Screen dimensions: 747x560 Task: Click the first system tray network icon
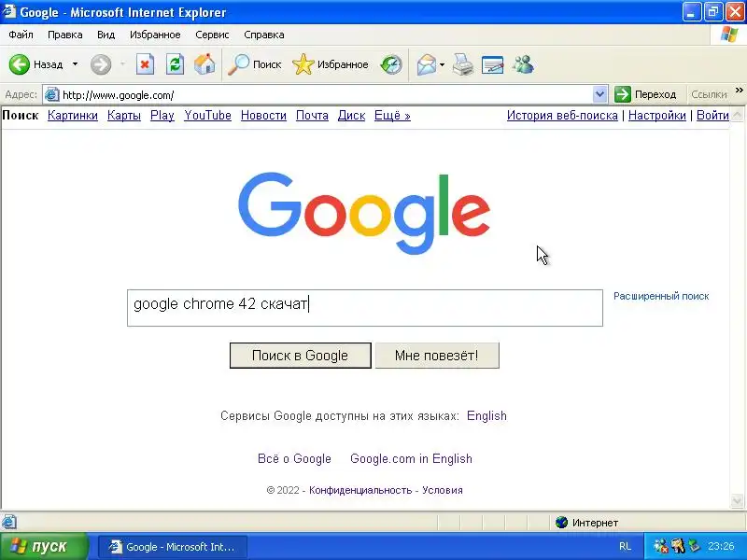pyautogui.click(x=661, y=546)
